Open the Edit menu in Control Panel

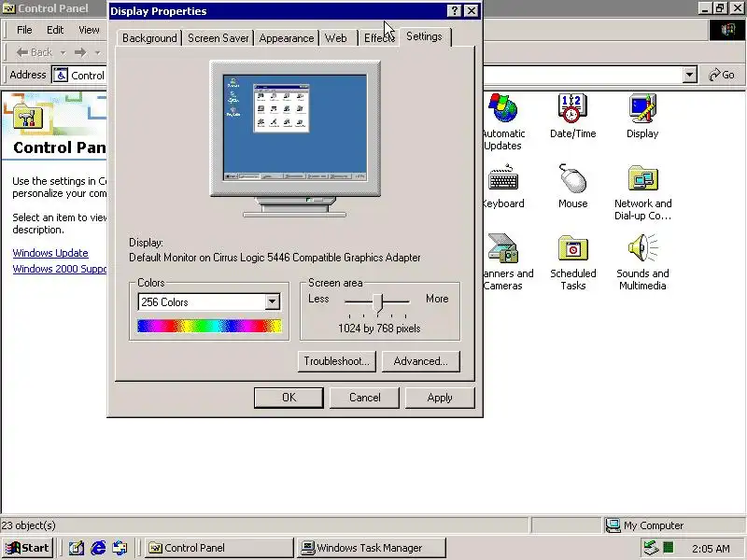(x=55, y=30)
